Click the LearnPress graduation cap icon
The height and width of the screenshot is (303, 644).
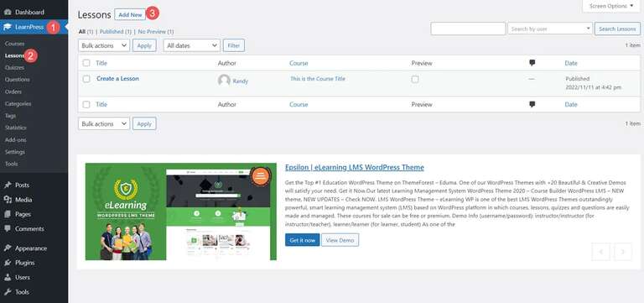pyautogui.click(x=8, y=27)
